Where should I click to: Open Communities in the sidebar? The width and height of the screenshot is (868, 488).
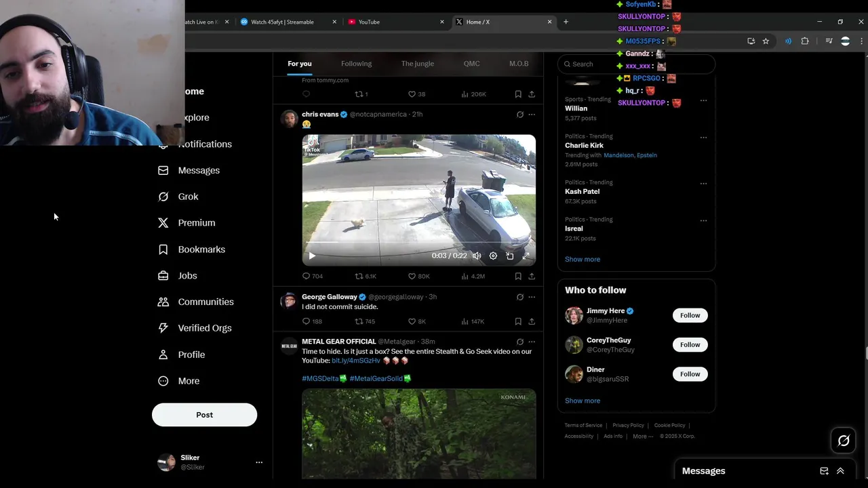click(196, 302)
